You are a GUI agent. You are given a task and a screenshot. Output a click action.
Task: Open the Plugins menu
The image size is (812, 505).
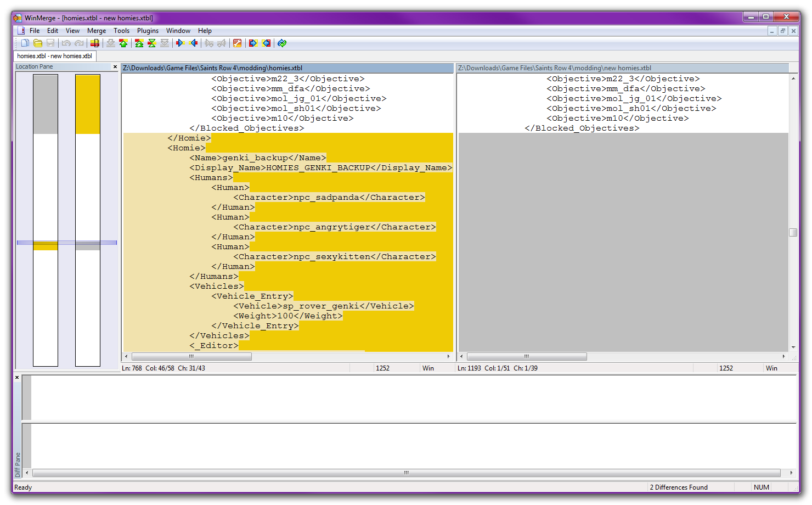[148, 31]
